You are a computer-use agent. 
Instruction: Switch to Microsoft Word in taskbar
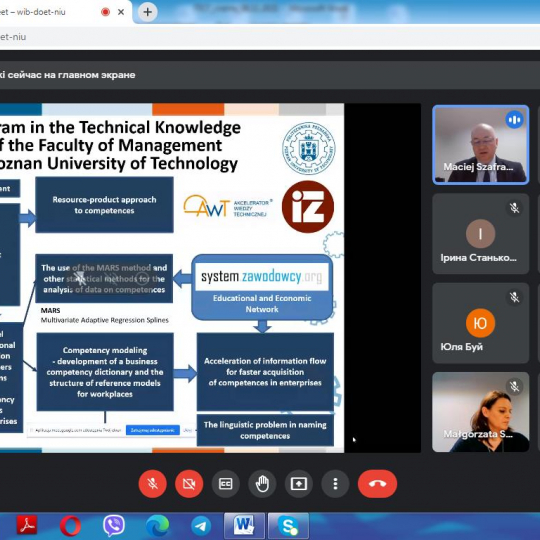click(x=244, y=526)
